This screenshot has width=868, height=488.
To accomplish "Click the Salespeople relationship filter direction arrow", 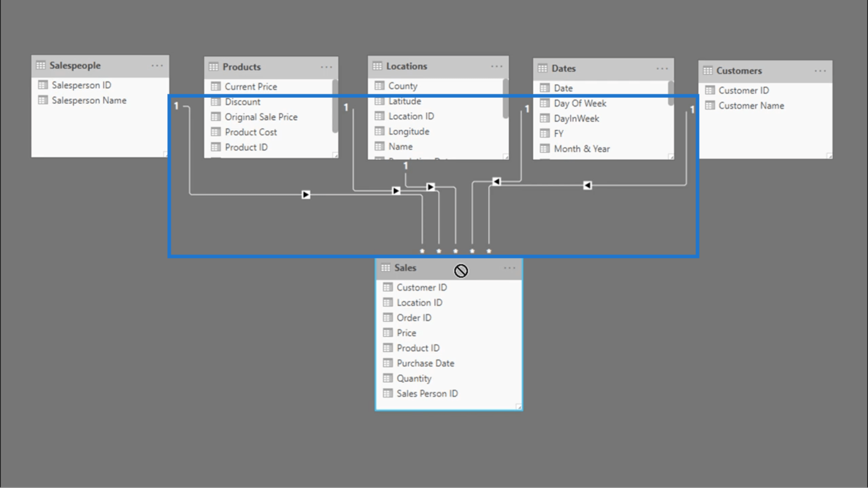I will tap(306, 195).
